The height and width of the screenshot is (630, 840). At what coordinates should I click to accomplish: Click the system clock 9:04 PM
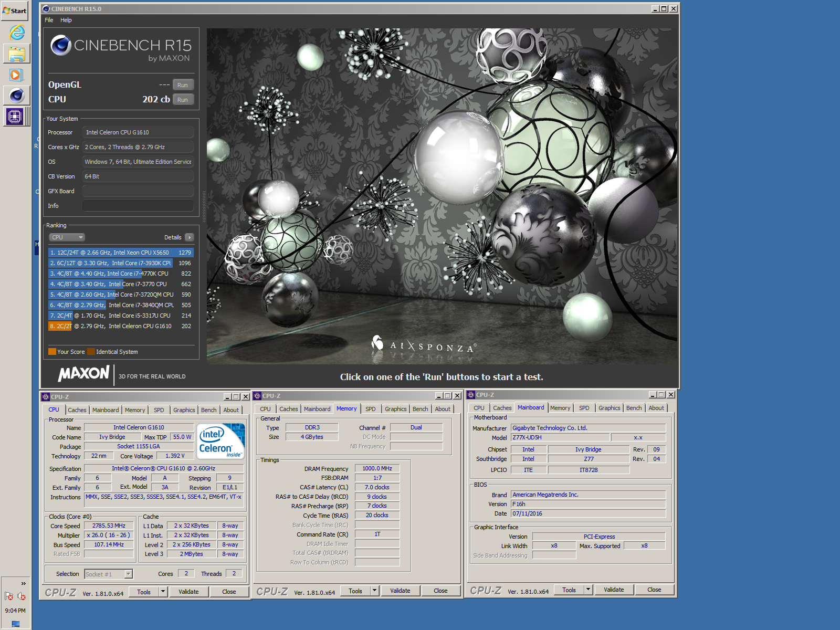click(x=15, y=611)
